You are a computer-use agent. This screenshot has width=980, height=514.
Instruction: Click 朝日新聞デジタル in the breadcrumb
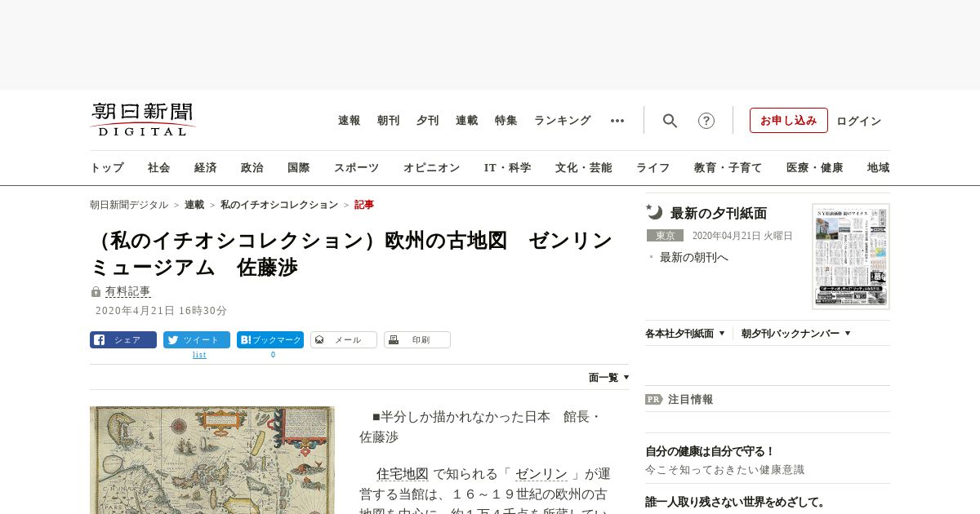pyautogui.click(x=129, y=205)
